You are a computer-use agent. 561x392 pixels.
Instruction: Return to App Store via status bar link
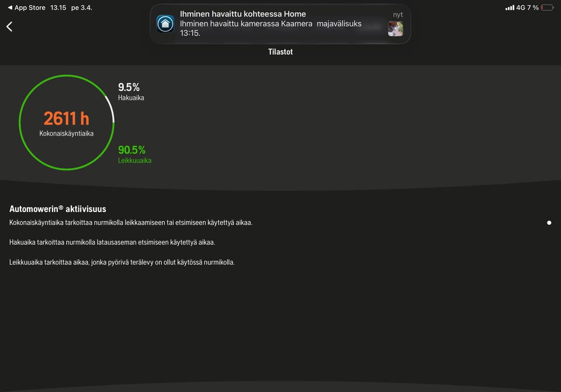tap(26, 8)
